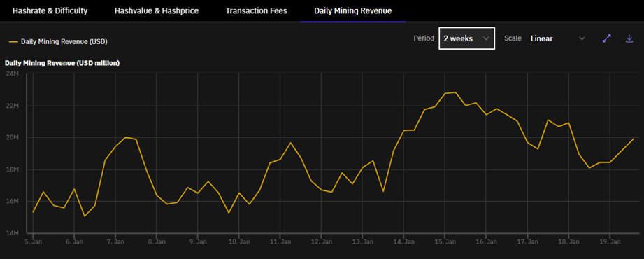
Task: Open the Transaction Fees tab
Action: tap(257, 10)
